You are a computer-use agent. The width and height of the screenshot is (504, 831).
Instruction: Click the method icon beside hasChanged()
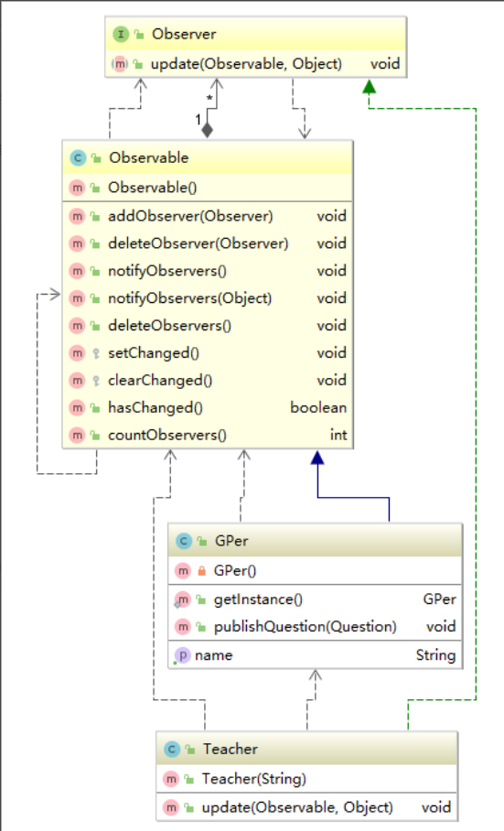coord(78,407)
